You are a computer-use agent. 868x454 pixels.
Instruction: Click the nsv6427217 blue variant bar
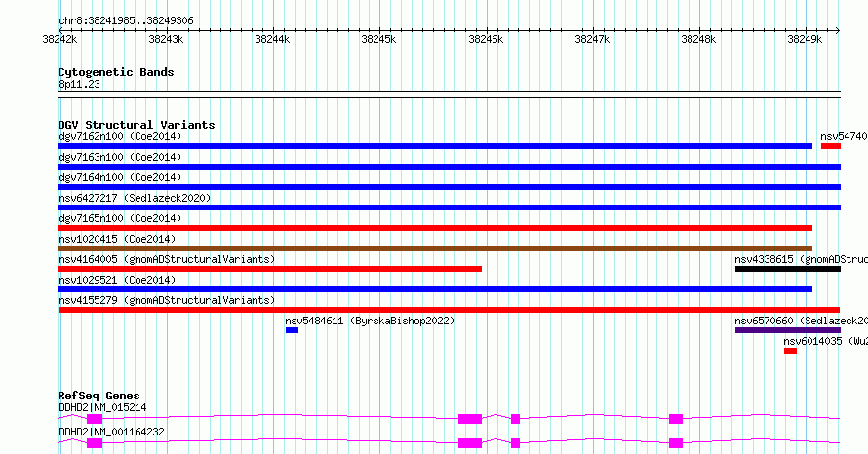[x=449, y=208]
